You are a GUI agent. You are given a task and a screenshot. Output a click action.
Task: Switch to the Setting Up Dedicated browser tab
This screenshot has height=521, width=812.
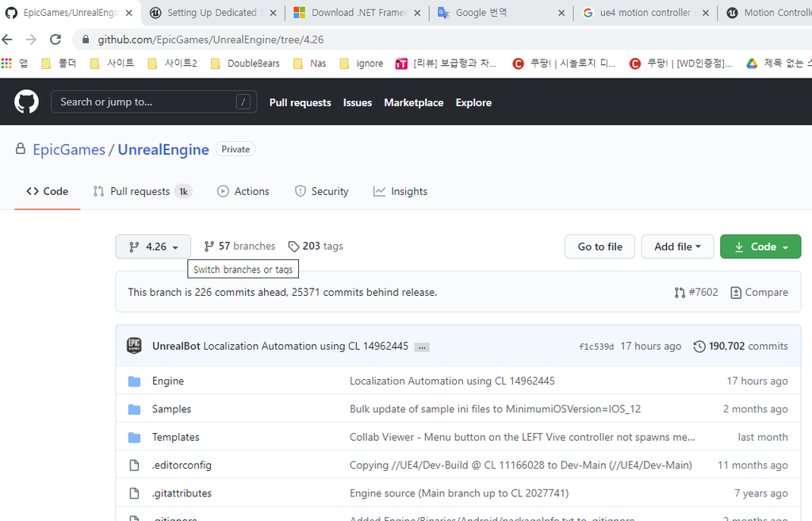212,13
